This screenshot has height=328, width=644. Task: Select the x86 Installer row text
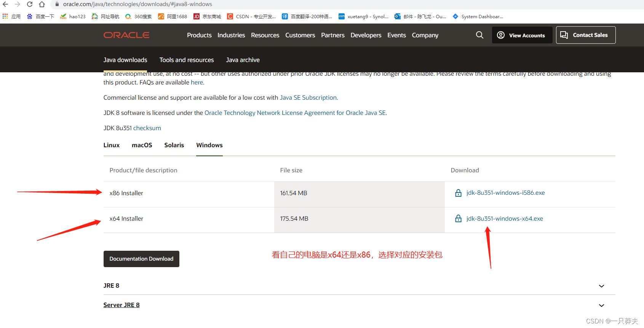(x=126, y=193)
